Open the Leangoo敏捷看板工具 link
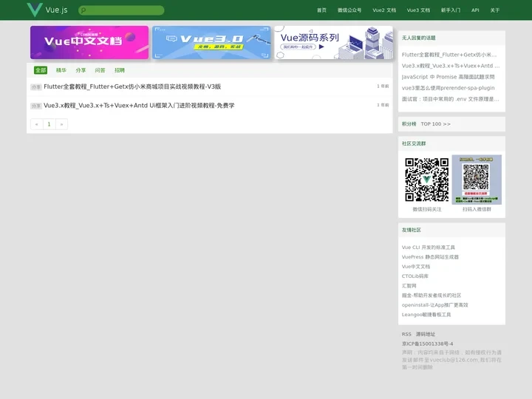Viewport: 532px width, 399px height. pos(426,315)
